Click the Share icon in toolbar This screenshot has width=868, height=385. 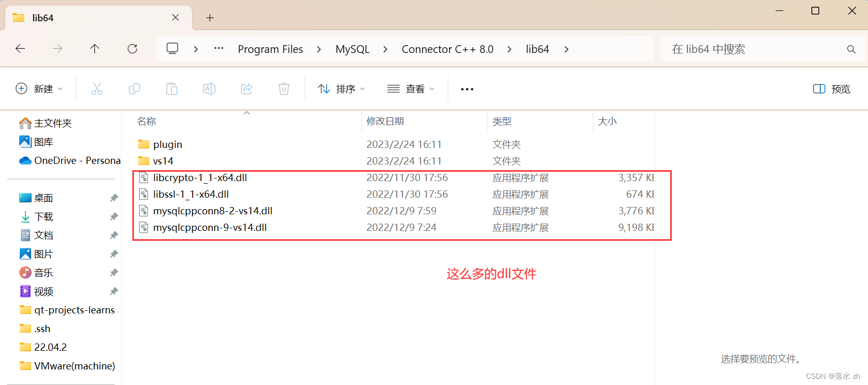point(247,89)
